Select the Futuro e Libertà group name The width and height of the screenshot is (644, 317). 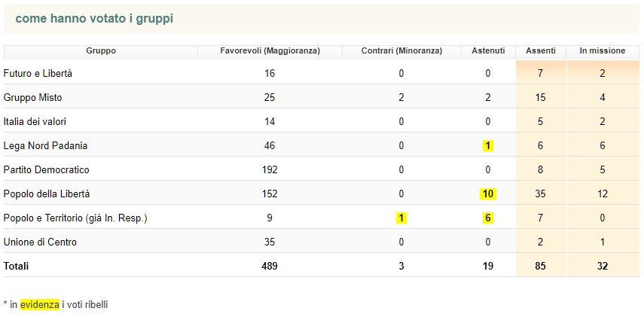(x=38, y=74)
